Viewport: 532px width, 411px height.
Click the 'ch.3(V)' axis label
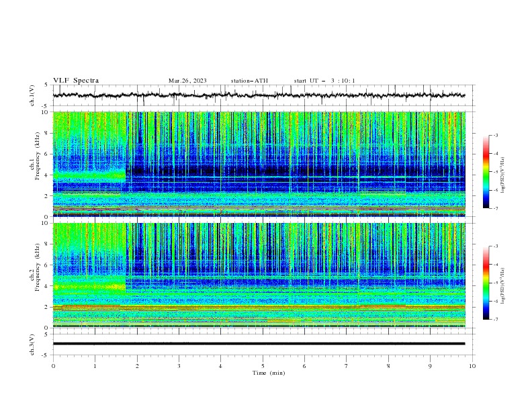tap(32, 345)
